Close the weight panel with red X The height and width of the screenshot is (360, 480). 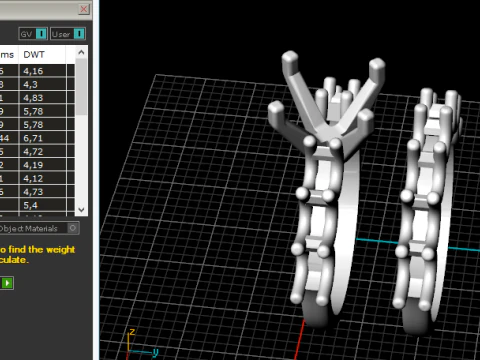tap(84, 9)
